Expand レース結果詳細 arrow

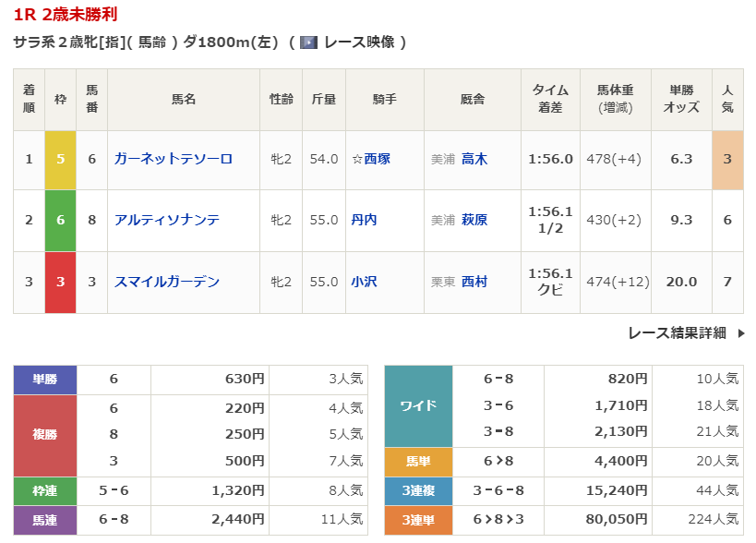click(x=740, y=333)
